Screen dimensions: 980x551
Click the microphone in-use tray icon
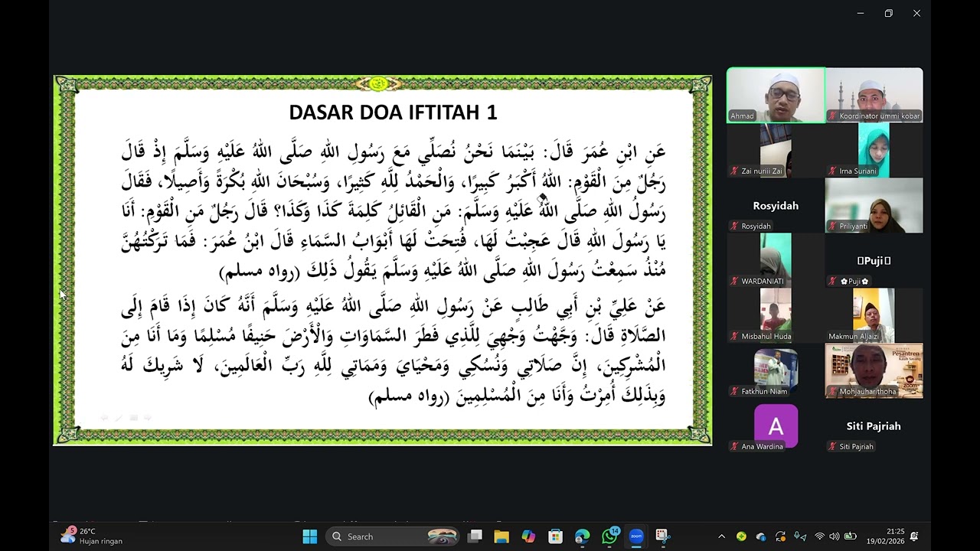point(800,536)
